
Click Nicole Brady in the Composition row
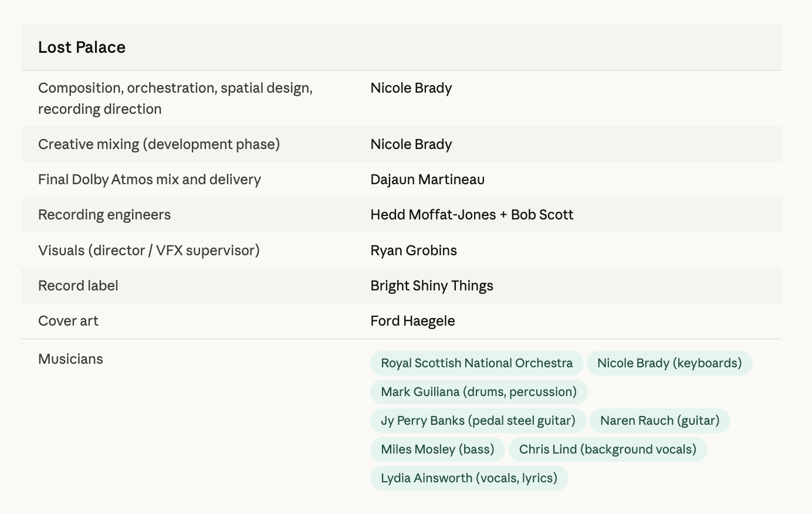point(411,88)
